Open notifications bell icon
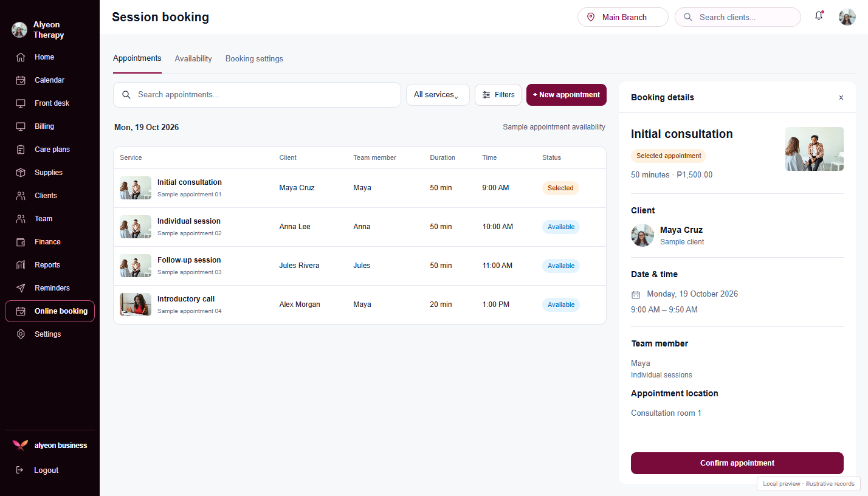This screenshot has height=496, width=868. pos(819,16)
